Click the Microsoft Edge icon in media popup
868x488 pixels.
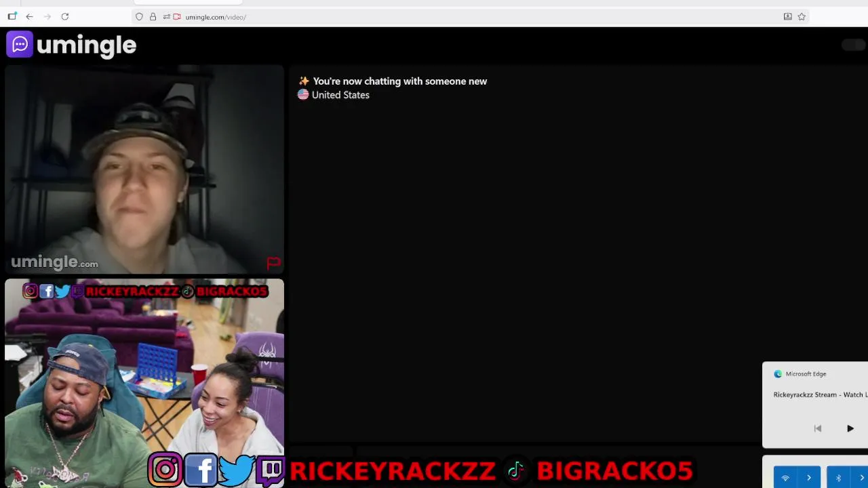tap(778, 373)
